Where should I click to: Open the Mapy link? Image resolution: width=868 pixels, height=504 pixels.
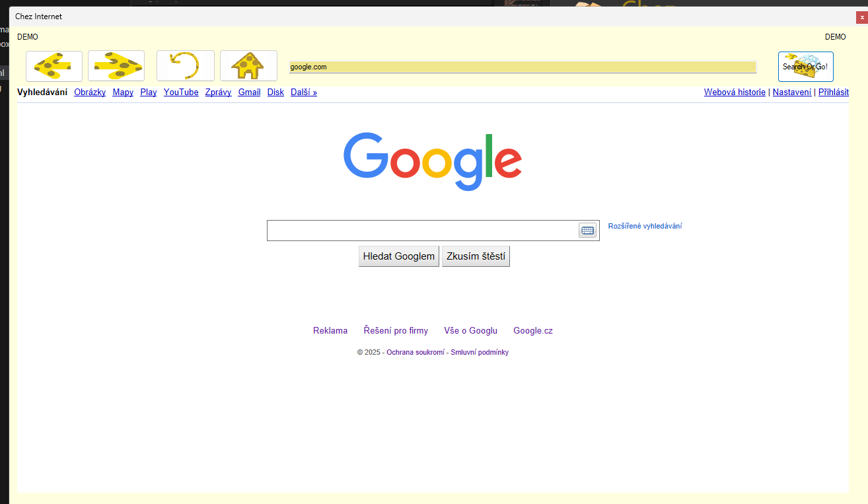[x=123, y=92]
